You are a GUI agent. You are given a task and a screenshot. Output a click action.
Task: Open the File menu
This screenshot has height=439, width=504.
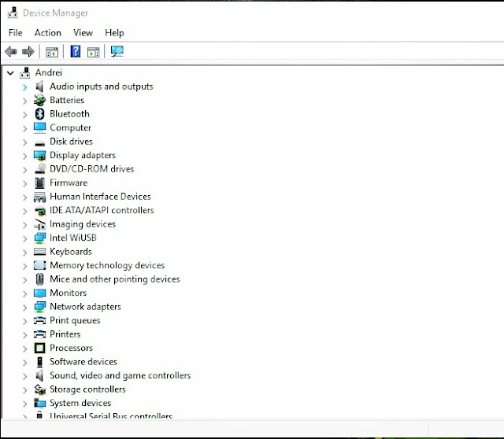click(x=16, y=33)
